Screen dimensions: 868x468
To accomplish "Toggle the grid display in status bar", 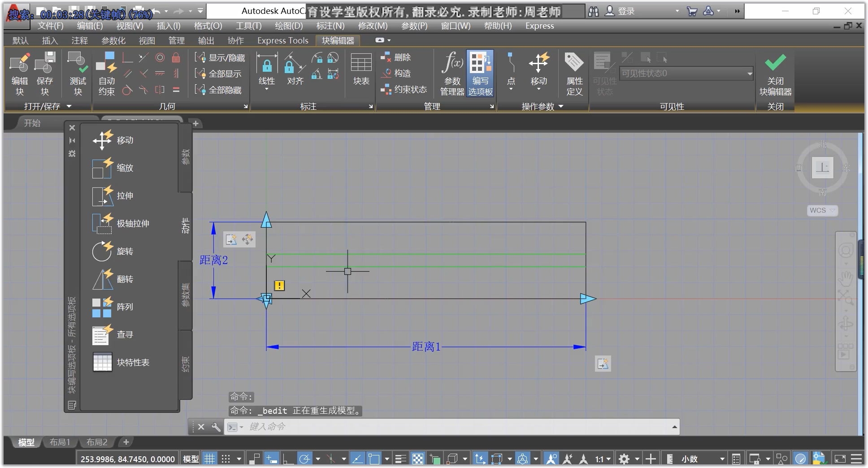I will 209,459.
